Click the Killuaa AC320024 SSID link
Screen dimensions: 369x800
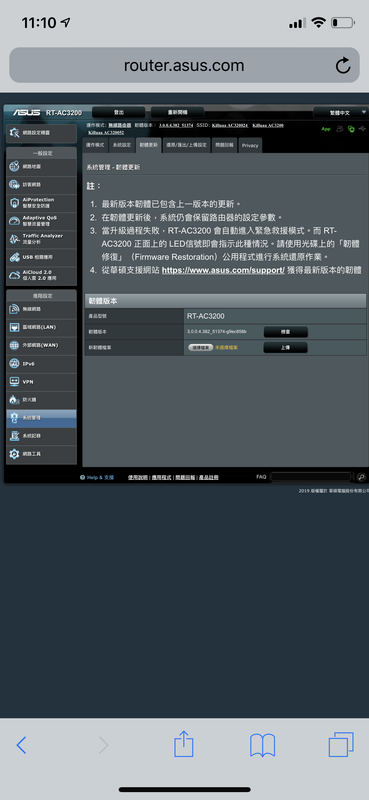(x=230, y=125)
